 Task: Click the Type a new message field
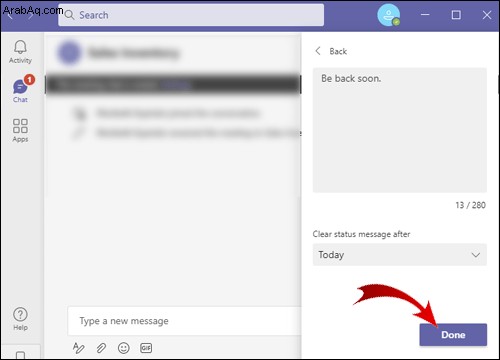(185, 321)
